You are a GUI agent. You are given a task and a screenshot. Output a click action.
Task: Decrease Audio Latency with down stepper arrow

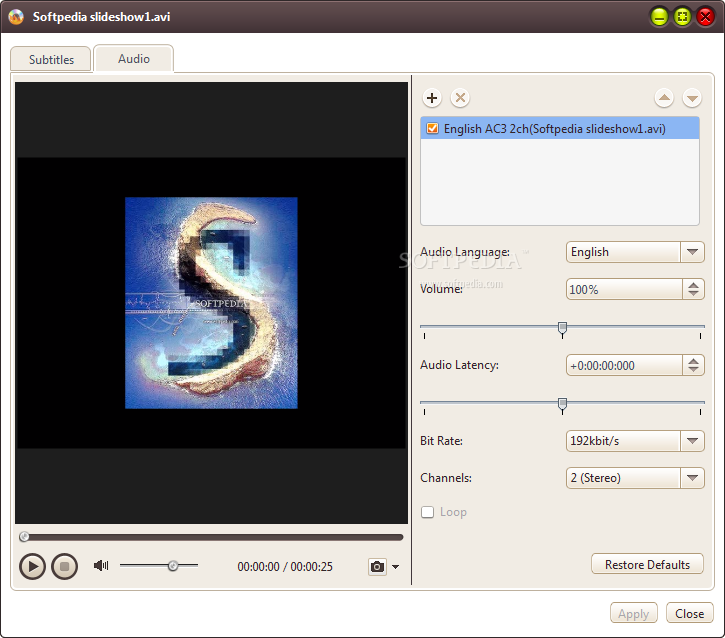point(693,370)
